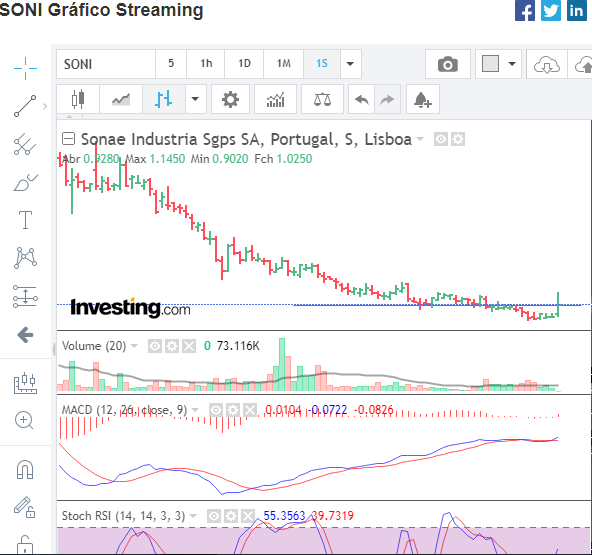Open the interval dropdown arrow
Screen dimensions: 592x555
tap(350, 63)
